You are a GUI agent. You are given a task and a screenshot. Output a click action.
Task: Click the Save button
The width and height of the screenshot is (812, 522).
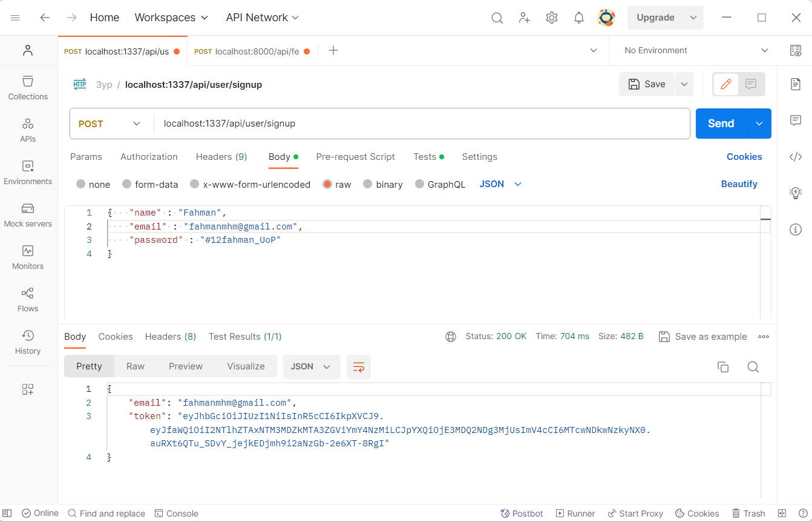tap(647, 84)
